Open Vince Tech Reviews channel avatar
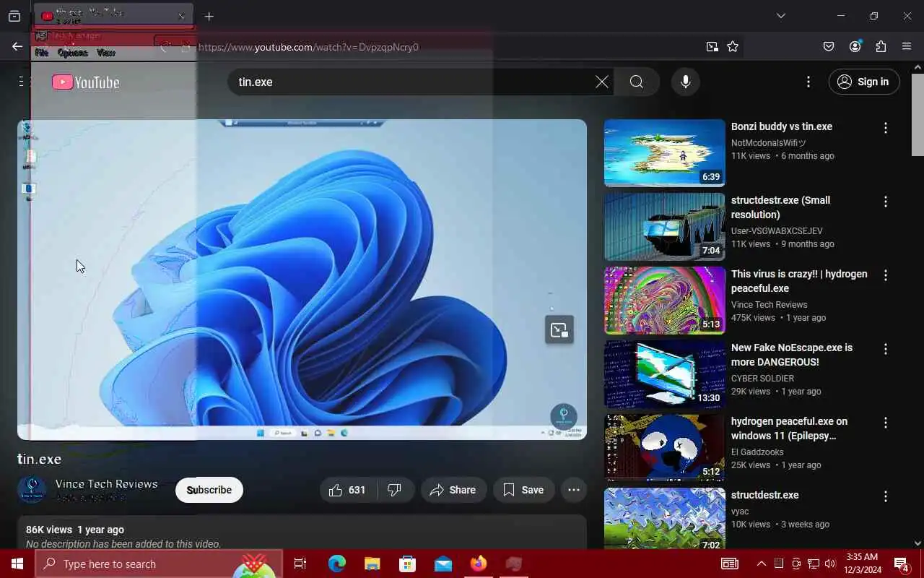Viewport: 924px width, 578px height. pos(32,489)
